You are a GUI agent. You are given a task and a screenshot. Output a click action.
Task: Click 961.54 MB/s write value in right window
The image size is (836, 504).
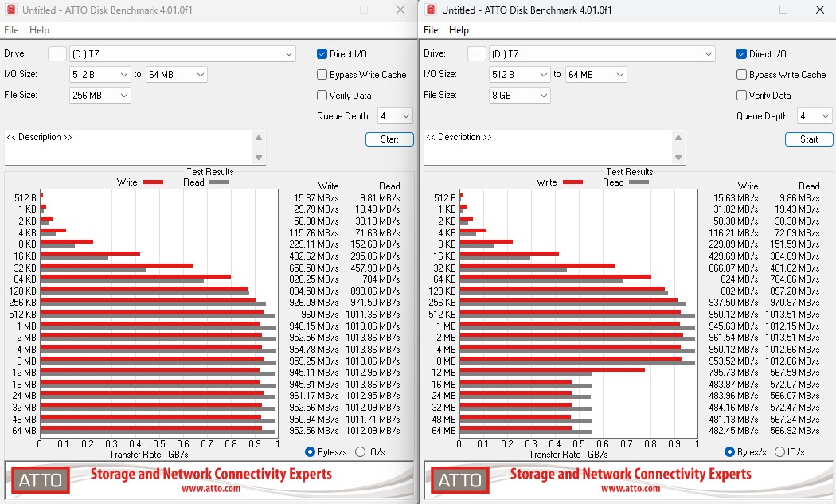[x=733, y=338]
